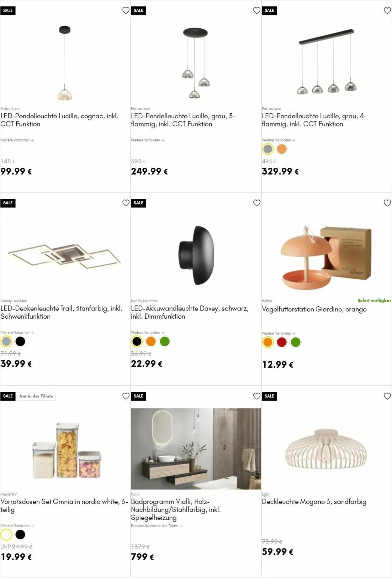Open Weitere Varianten for cognac Lucille lamp

17,140
